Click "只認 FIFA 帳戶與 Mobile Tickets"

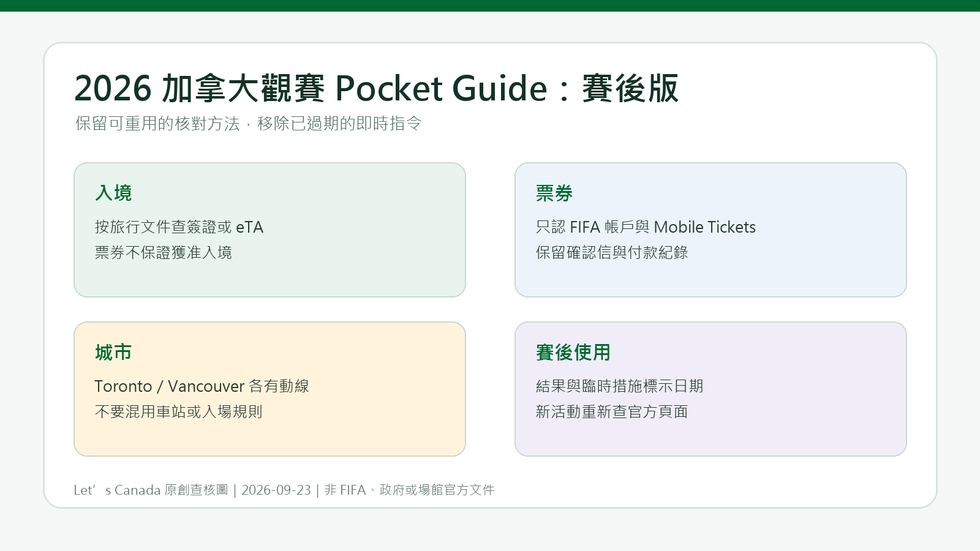[646, 227]
